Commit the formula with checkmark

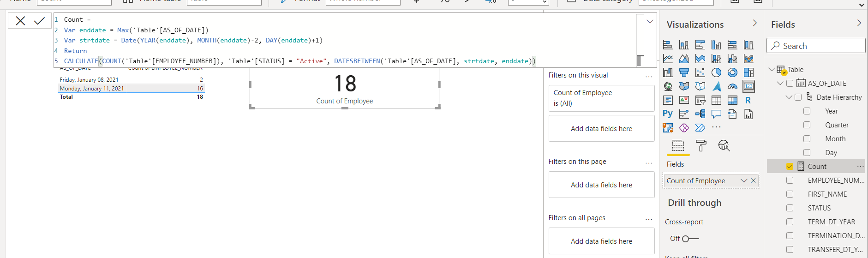(39, 21)
